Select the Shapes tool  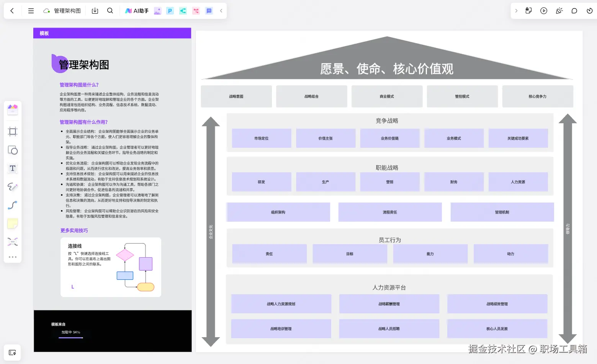click(13, 150)
